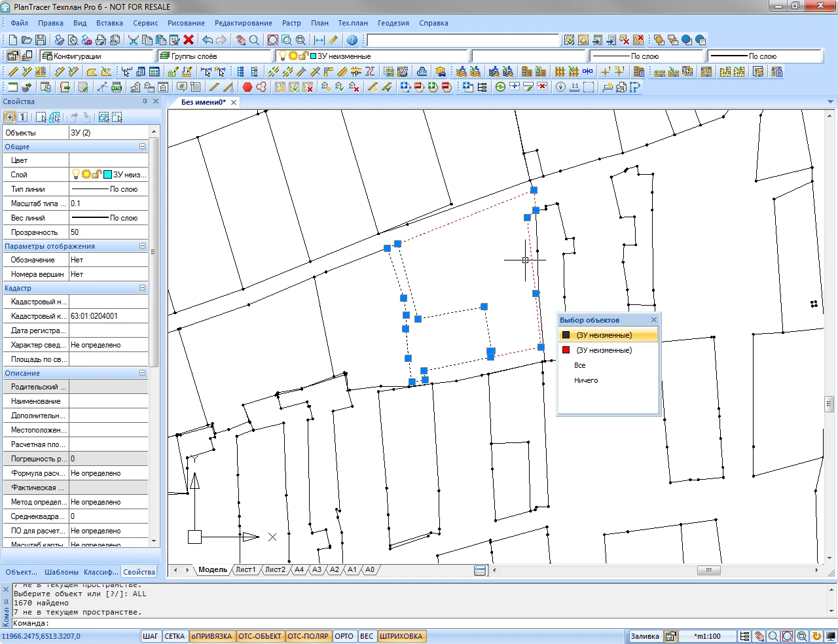Open the Слой layer dropdown in properties
Viewport: 838px width, 644px height.
pyautogui.click(x=109, y=175)
